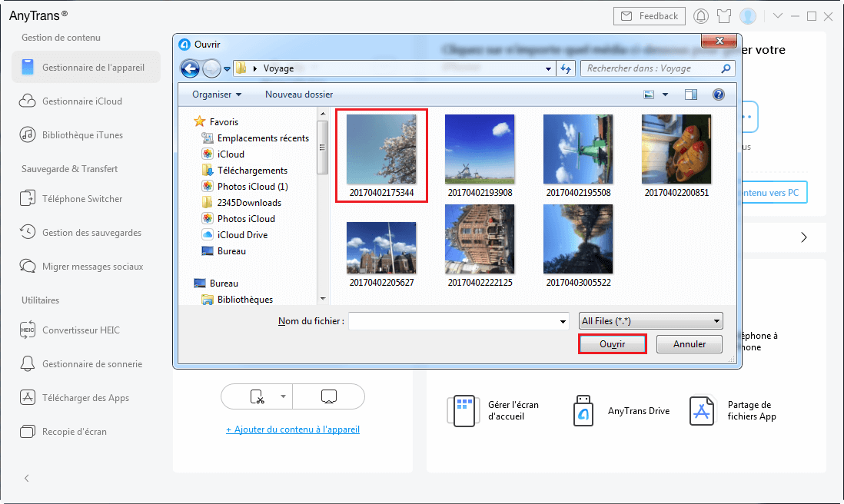
Task: Click the right chevron in the main panel
Action: pos(803,237)
